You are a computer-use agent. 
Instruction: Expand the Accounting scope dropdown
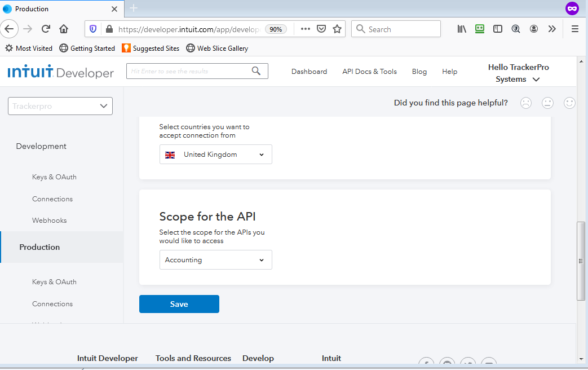(x=215, y=259)
